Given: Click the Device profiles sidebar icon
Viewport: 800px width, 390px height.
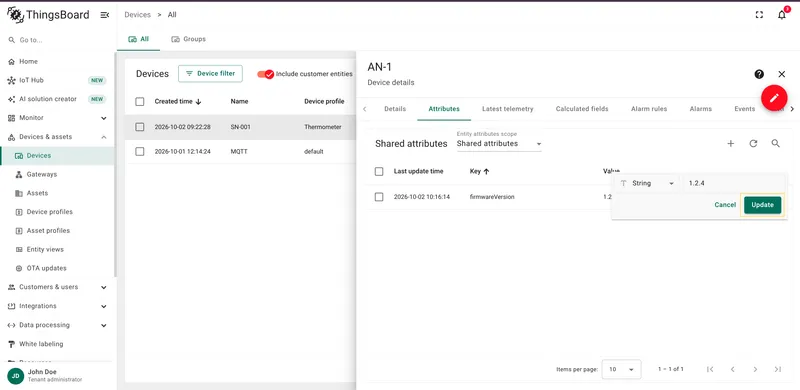Looking at the screenshot, I should coord(19,212).
